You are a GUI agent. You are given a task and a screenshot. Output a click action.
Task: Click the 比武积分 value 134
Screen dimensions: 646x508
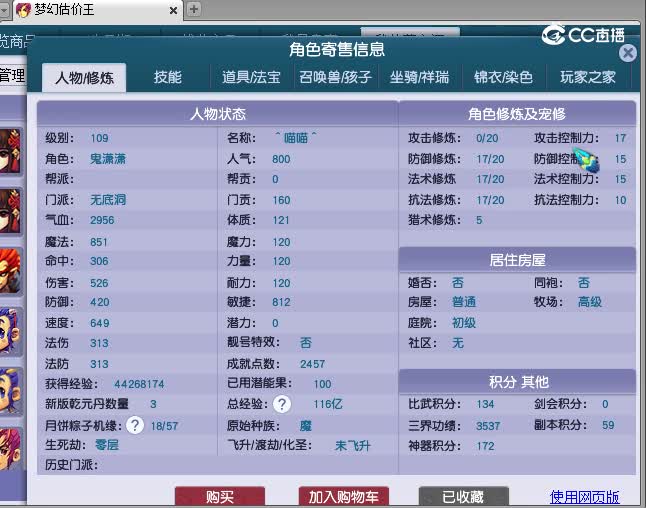[485, 404]
